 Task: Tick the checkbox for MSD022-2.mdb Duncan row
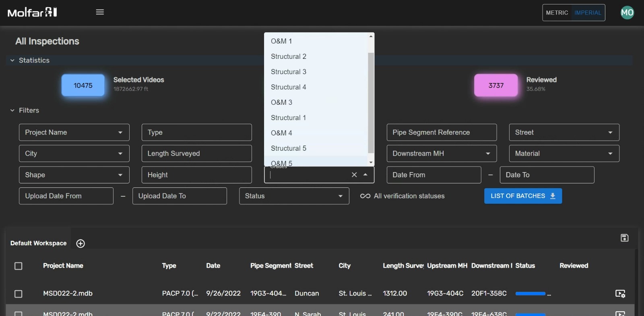pos(19,294)
